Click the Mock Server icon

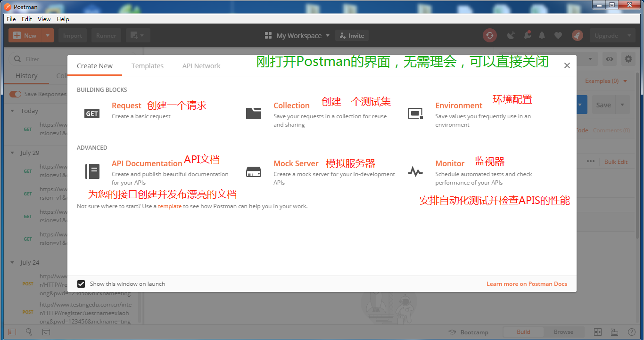tap(254, 172)
